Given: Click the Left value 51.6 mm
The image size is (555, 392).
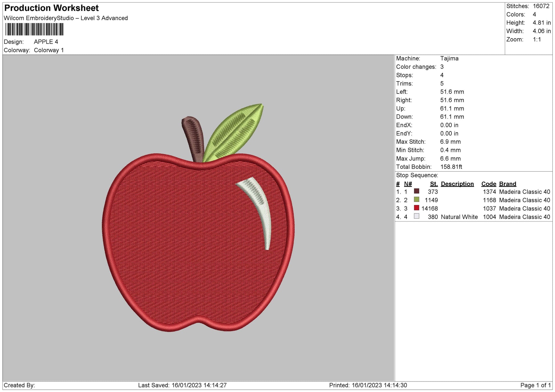Looking at the screenshot, I should coord(452,92).
